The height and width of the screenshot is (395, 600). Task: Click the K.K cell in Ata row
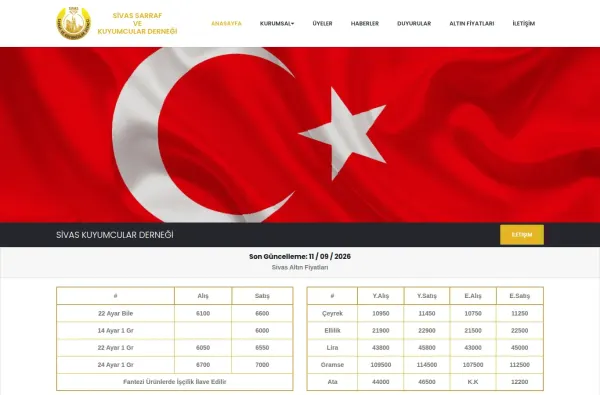[473, 382]
